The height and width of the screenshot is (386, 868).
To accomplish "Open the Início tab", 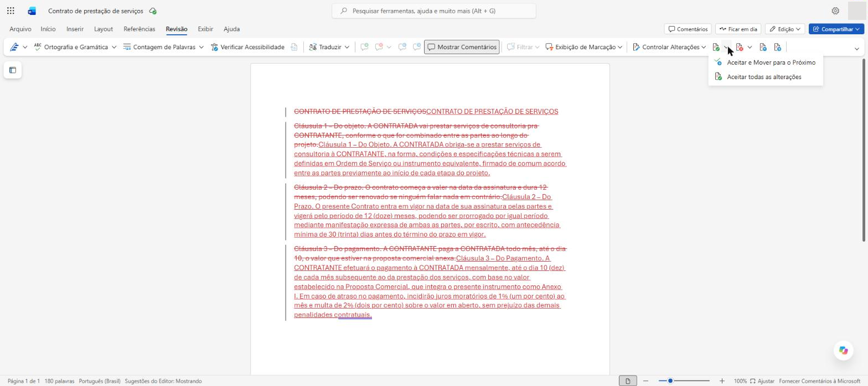I will click(48, 29).
